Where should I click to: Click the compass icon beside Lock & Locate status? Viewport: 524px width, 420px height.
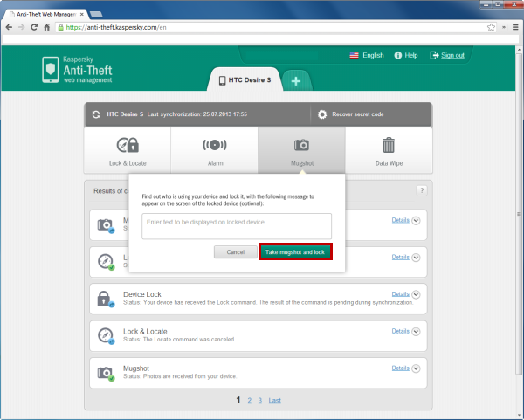[106, 336]
